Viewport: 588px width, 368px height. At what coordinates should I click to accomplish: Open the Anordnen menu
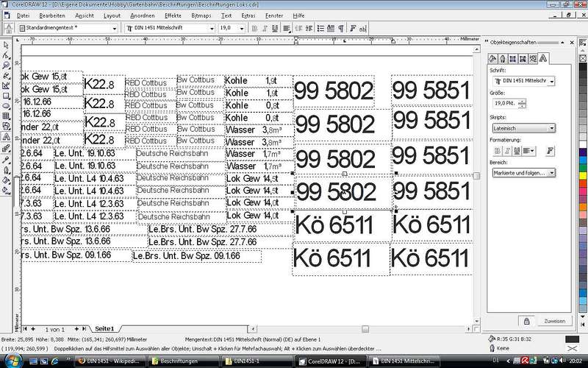pos(143,15)
